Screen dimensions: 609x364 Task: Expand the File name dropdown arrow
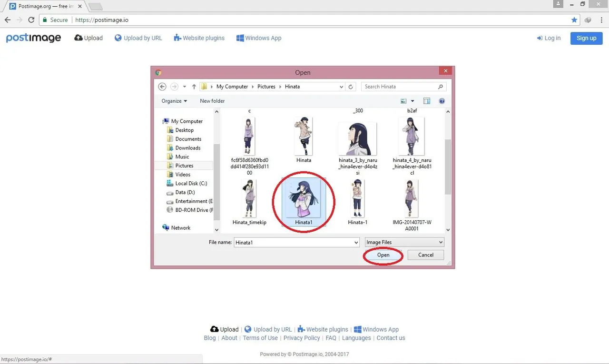coord(356,242)
